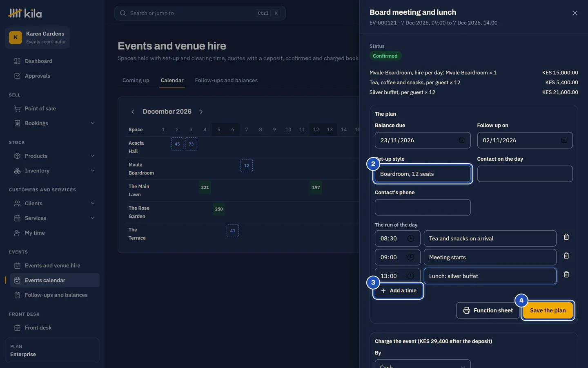
Task: Click the Contact on the day field
Action: 525,174
